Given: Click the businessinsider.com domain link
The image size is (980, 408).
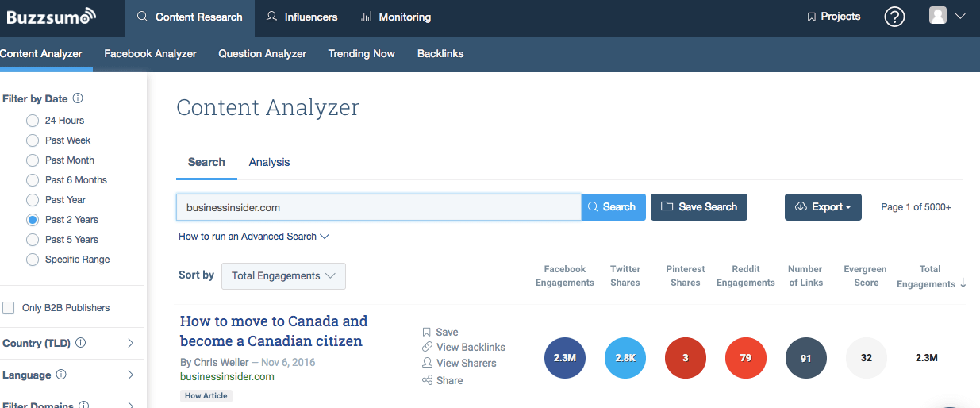Looking at the screenshot, I should click(x=227, y=376).
